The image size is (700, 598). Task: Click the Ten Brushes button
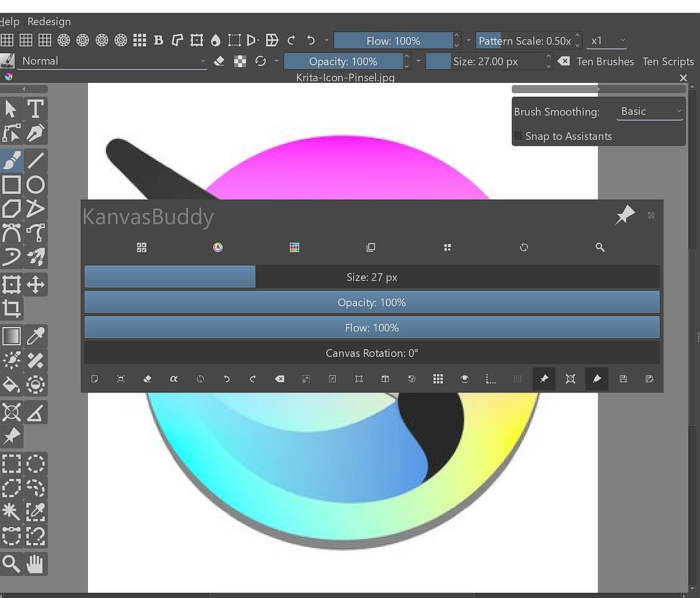tap(604, 62)
